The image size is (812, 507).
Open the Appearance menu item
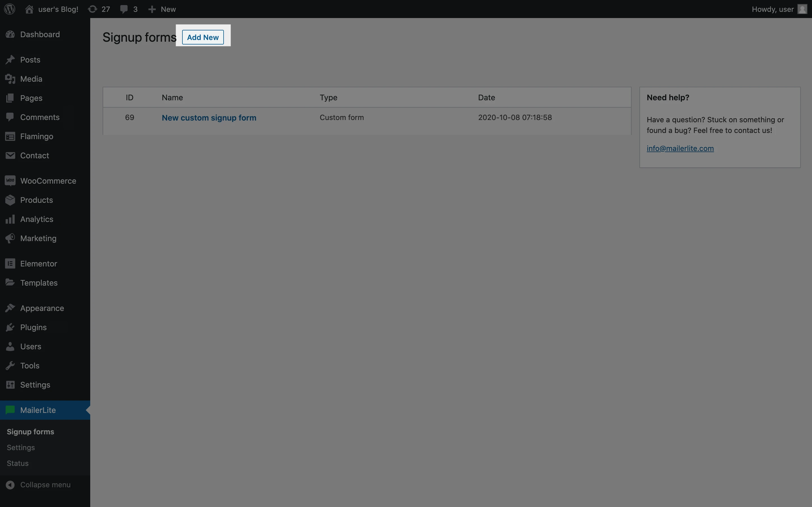[42, 308]
